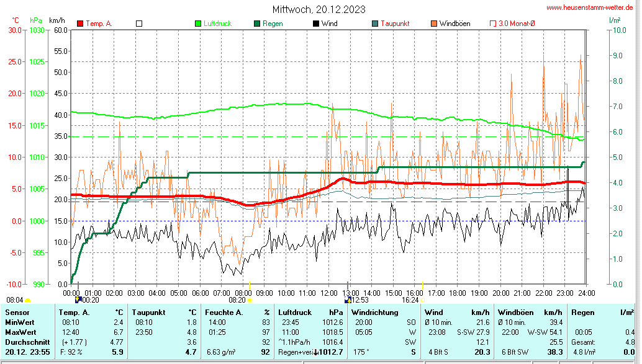The width and height of the screenshot is (642, 364).
Task: Click the teal Taupunkt legend square
Action: [375, 24]
